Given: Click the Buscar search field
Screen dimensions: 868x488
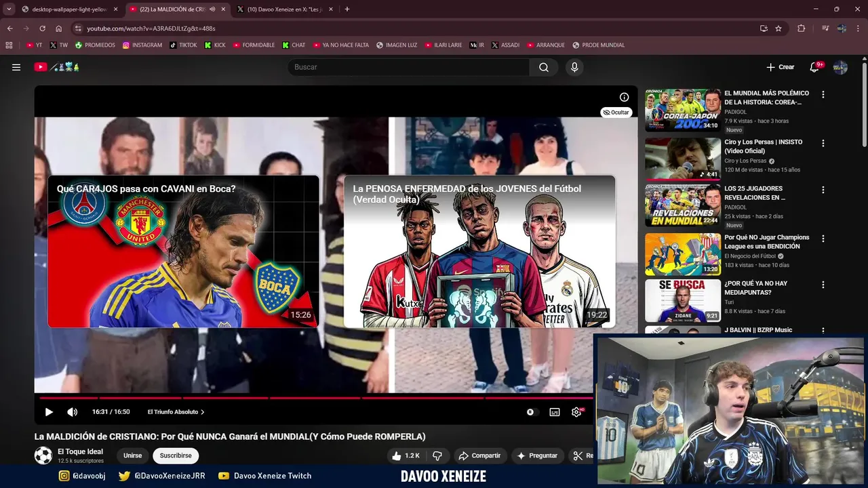Looking at the screenshot, I should click(x=409, y=67).
